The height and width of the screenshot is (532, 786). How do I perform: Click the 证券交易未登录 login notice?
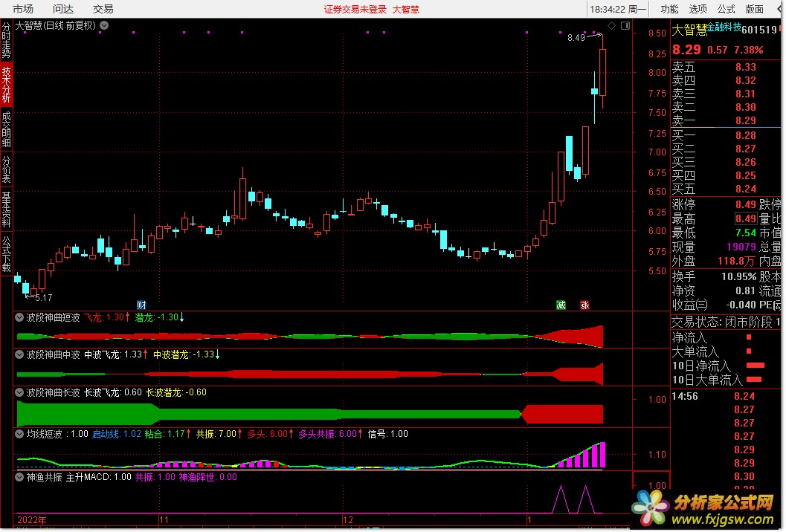click(355, 9)
